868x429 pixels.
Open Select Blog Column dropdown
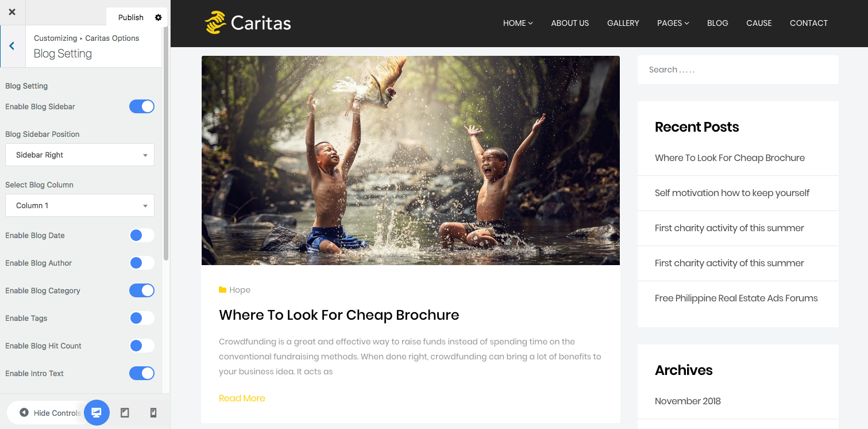tap(80, 205)
